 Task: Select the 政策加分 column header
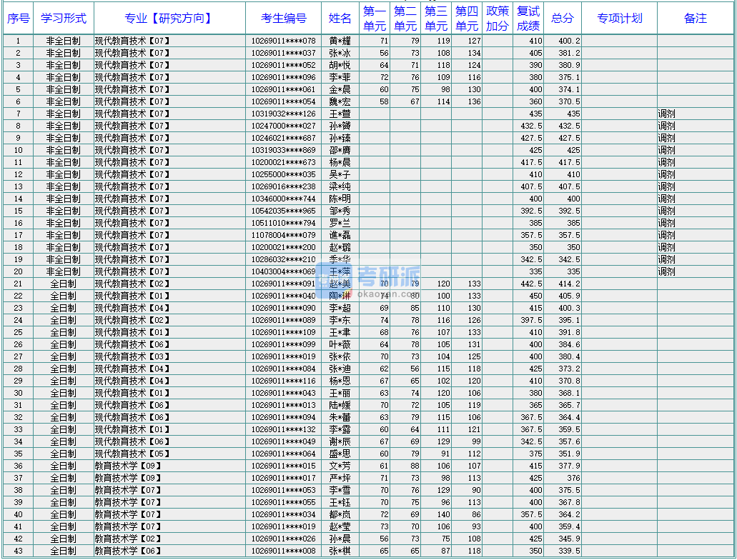tap(498, 19)
